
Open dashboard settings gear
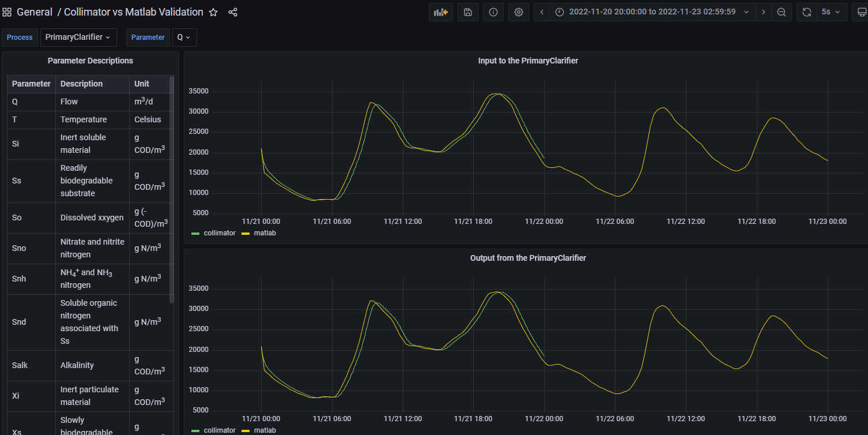pos(519,12)
